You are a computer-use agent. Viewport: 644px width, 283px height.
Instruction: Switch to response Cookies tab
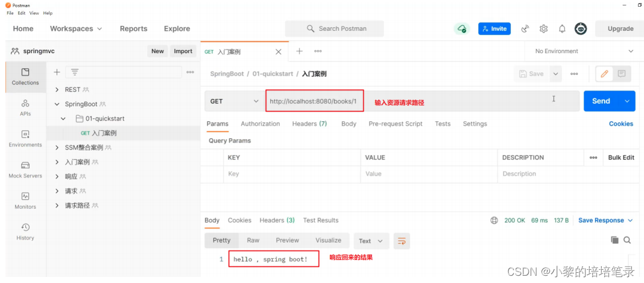coord(239,221)
